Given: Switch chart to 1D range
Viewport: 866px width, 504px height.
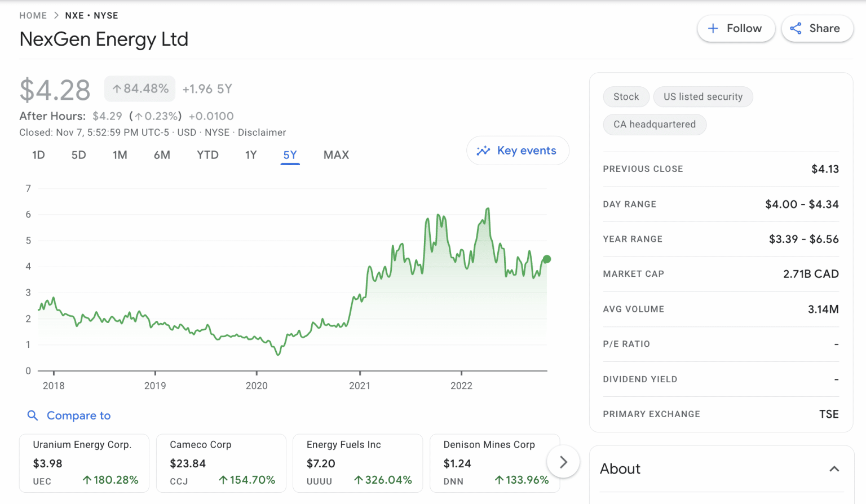Looking at the screenshot, I should [x=38, y=155].
